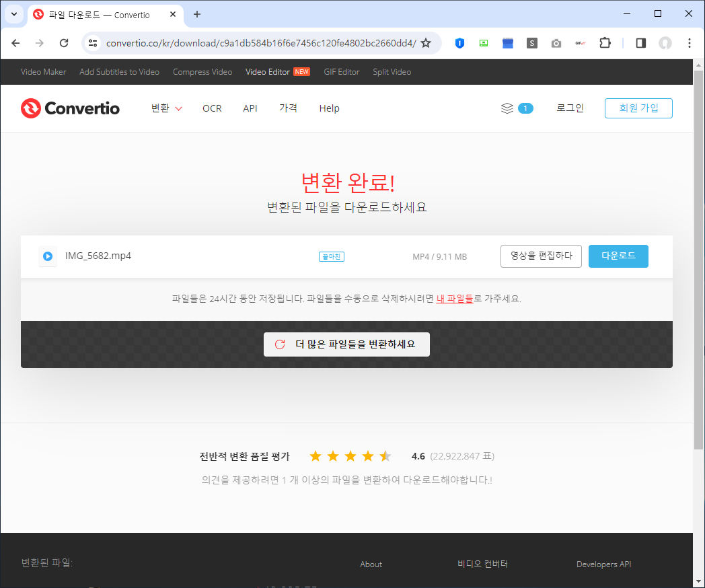705x588 pixels.
Task: Click the 더 많은 파일들을 변환하세요 button
Action: point(346,344)
